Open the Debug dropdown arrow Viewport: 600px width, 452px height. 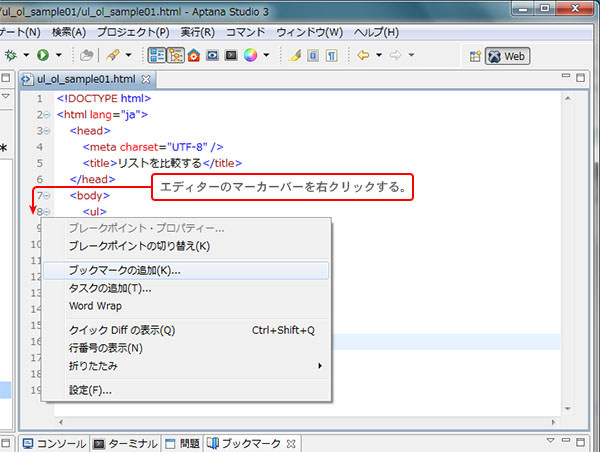[26, 55]
